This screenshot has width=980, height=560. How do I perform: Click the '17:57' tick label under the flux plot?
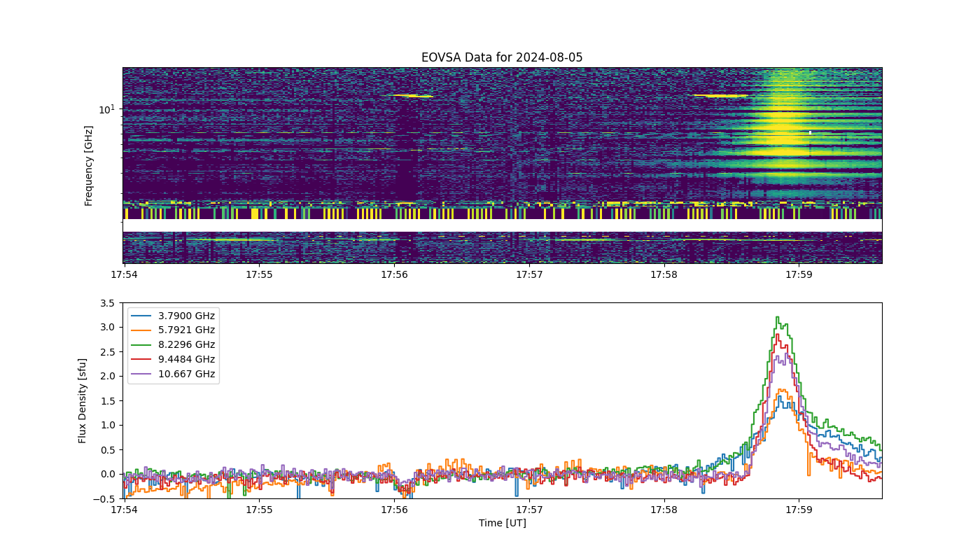coord(529,510)
